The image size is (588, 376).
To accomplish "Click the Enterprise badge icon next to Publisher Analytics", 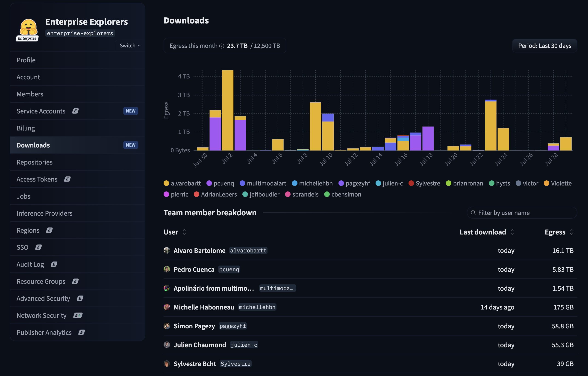I will (81, 333).
